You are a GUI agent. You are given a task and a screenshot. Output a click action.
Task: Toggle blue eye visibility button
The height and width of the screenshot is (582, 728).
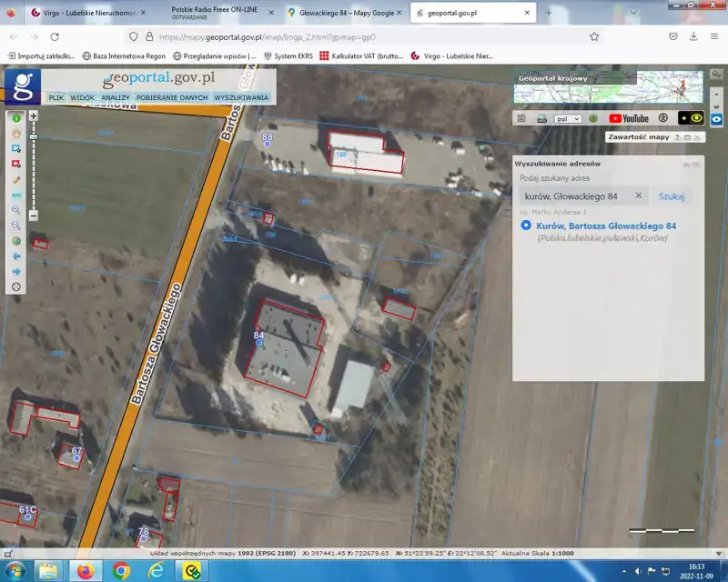pyautogui.click(x=717, y=118)
